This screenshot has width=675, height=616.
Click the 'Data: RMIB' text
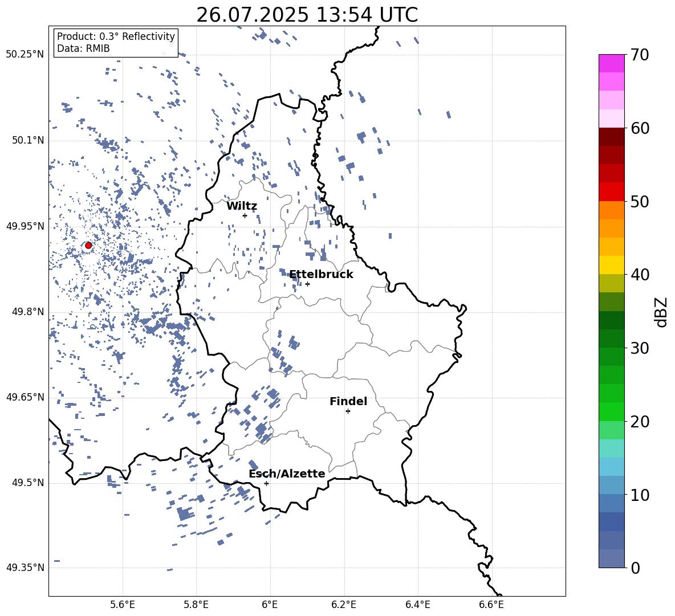tap(83, 48)
